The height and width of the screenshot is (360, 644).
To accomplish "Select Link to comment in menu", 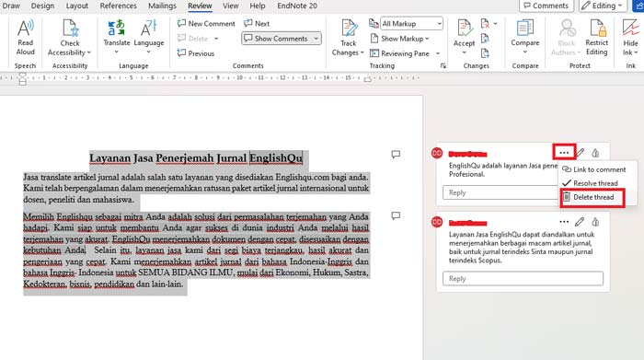I will tap(594, 169).
